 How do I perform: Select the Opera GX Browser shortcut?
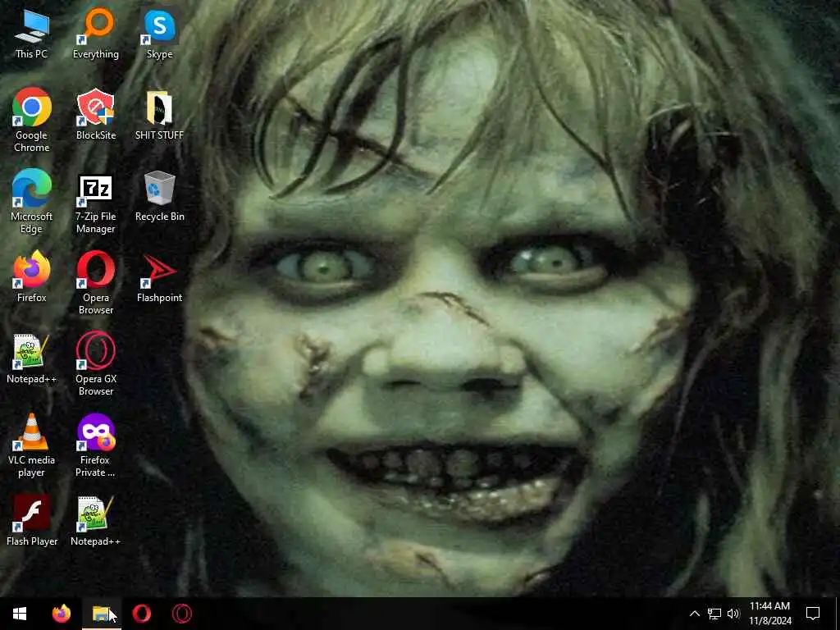[96, 364]
